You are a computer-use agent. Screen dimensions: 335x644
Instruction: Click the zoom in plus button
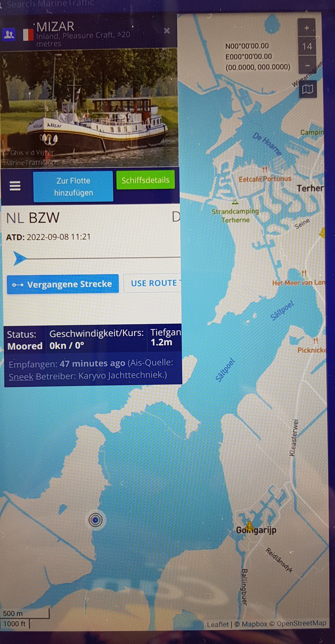click(x=306, y=28)
